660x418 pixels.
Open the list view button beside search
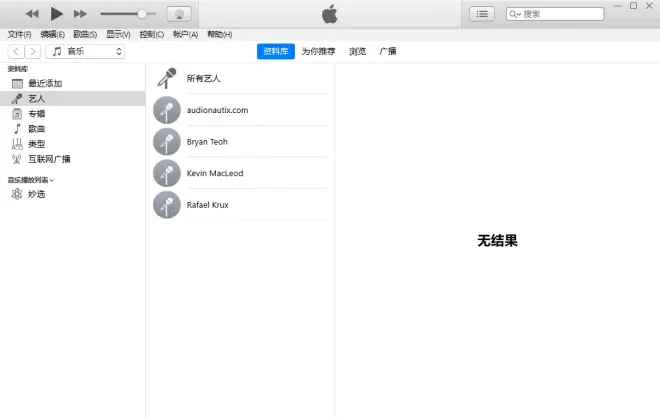tap(482, 14)
